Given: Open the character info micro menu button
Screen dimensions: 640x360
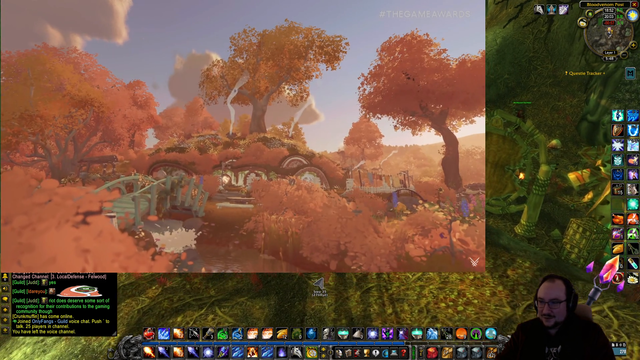Looking at the screenshot, I should [x=339, y=353].
